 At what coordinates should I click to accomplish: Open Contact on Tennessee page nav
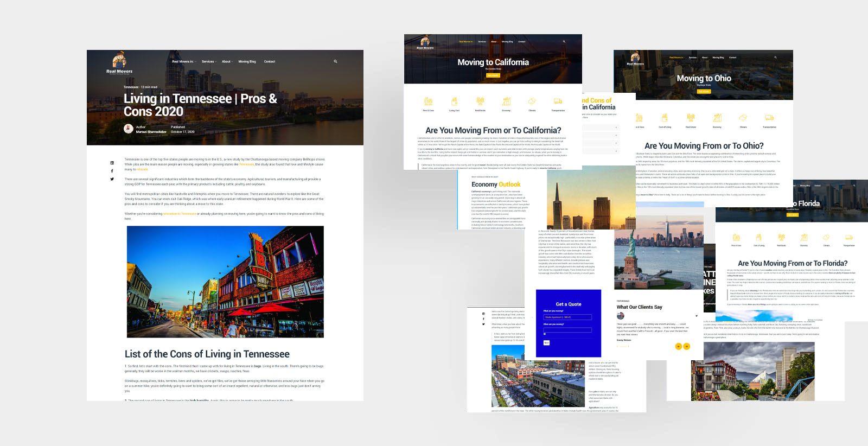(270, 61)
